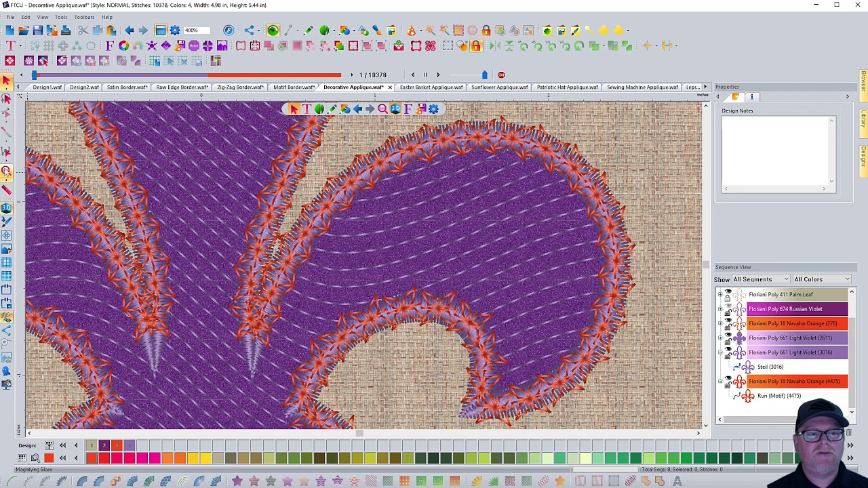Toggle the lock of the Palm Leaf layer

click(x=728, y=298)
